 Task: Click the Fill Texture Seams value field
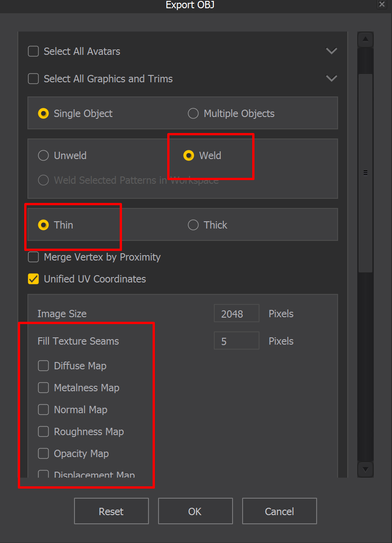point(237,341)
